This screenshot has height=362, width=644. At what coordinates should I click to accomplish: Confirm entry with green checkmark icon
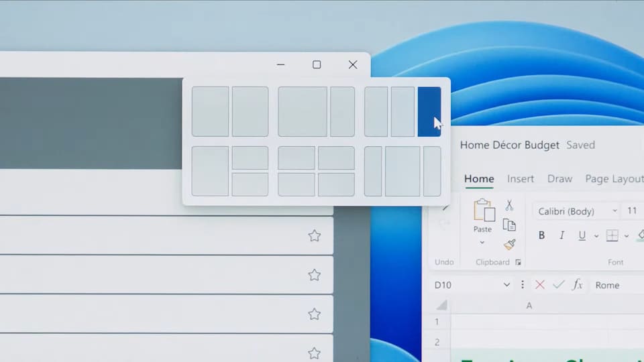(x=558, y=285)
